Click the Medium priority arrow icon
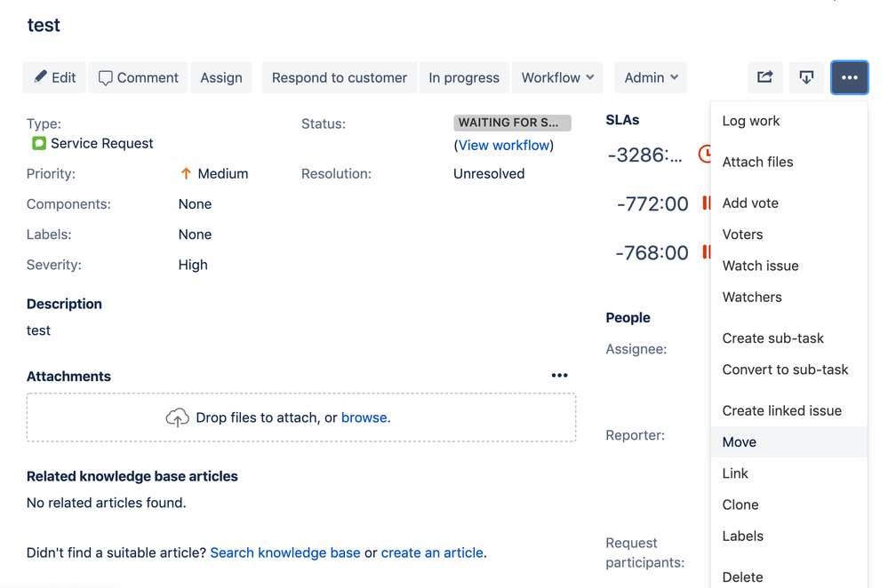888x588 pixels. tap(187, 173)
